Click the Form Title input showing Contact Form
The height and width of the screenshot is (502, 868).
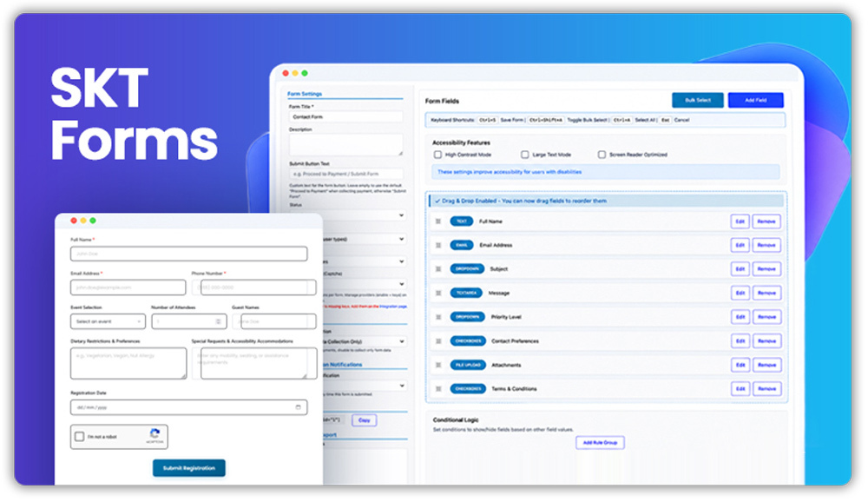[346, 117]
